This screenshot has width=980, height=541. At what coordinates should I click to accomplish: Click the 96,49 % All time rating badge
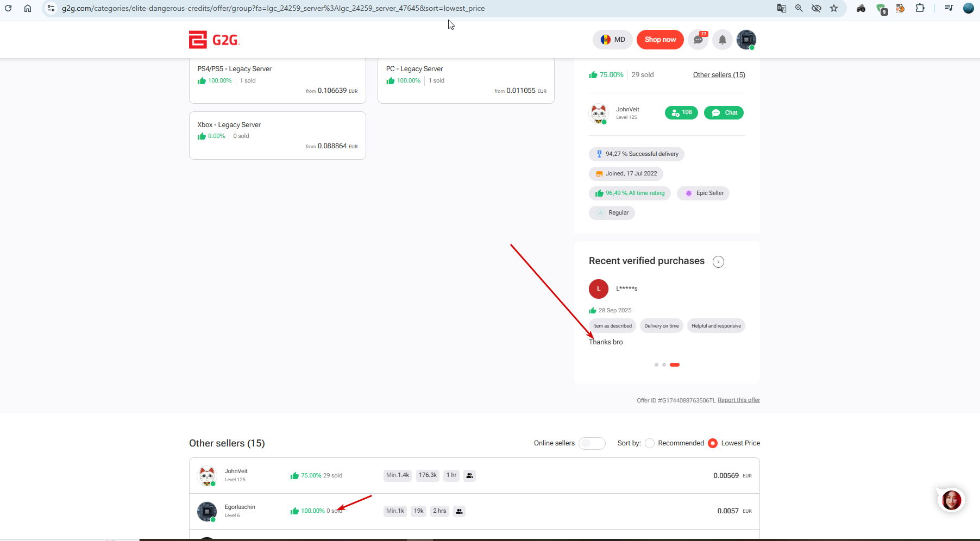pyautogui.click(x=630, y=193)
